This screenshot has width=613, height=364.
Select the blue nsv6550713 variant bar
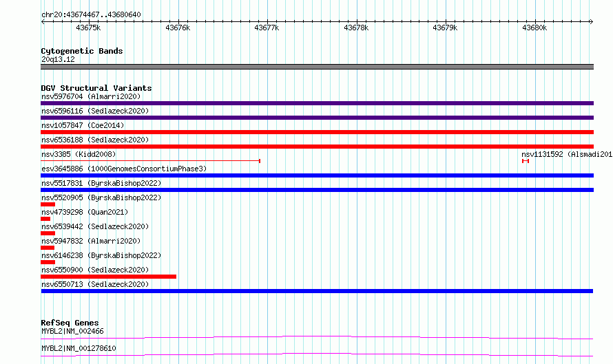click(x=317, y=291)
